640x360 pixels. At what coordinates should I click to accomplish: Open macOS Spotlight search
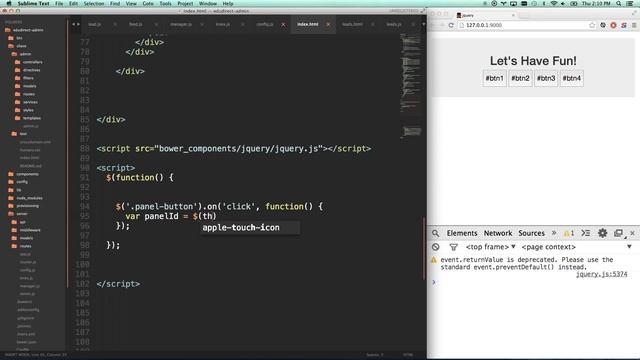pos(619,3)
